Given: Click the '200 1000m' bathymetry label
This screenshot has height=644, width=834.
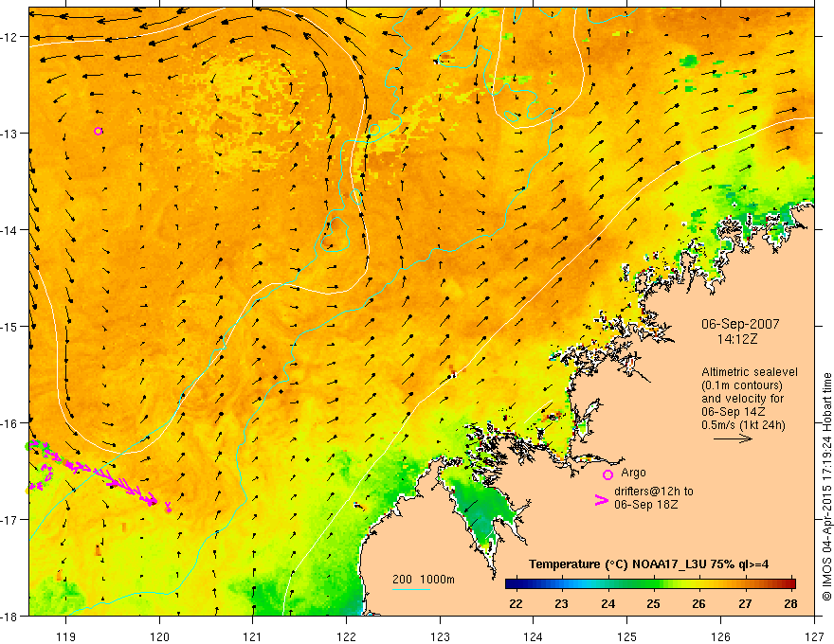Looking at the screenshot, I should (424, 580).
